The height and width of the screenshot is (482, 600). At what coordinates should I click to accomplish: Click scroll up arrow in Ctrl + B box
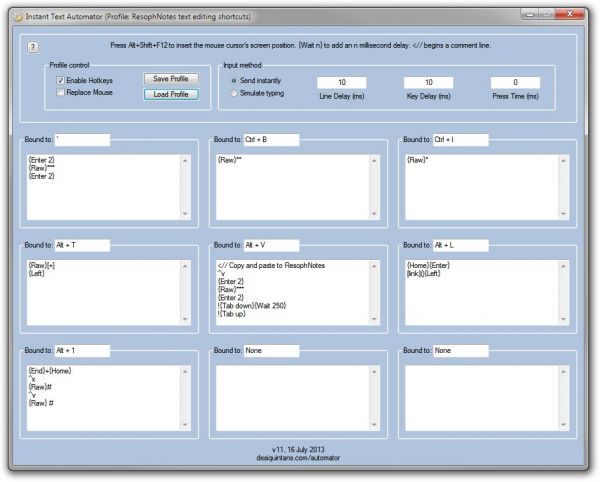coord(375,161)
